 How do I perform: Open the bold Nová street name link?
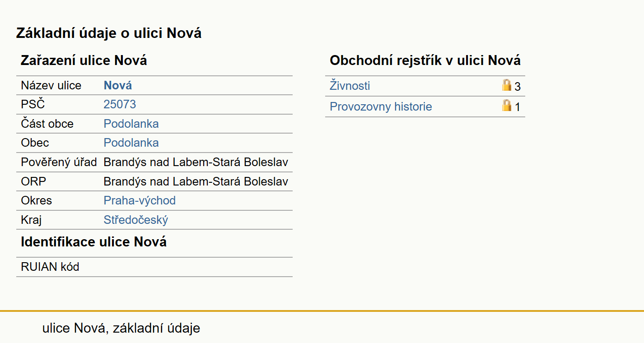[x=118, y=85]
